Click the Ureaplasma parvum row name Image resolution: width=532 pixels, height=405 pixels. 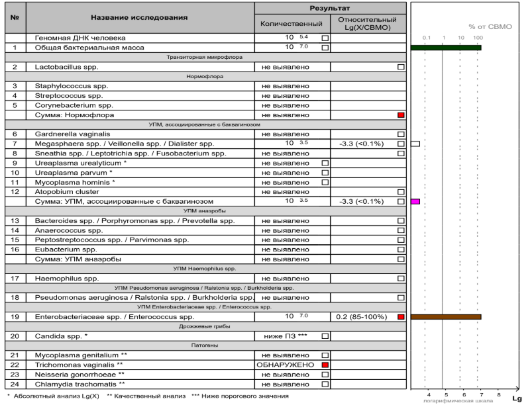(74, 173)
